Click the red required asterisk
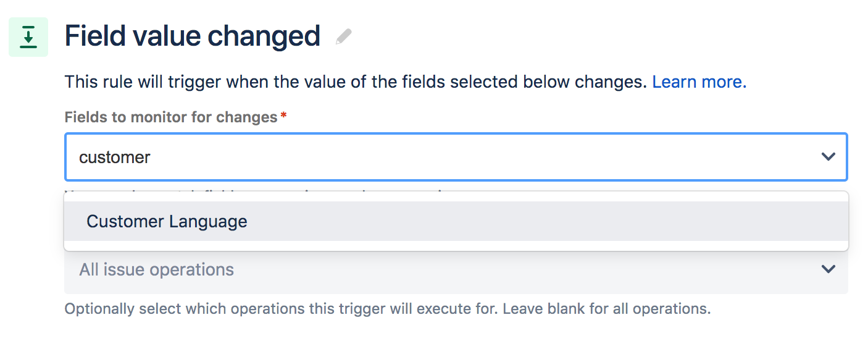This screenshot has width=868, height=341. pos(283,116)
